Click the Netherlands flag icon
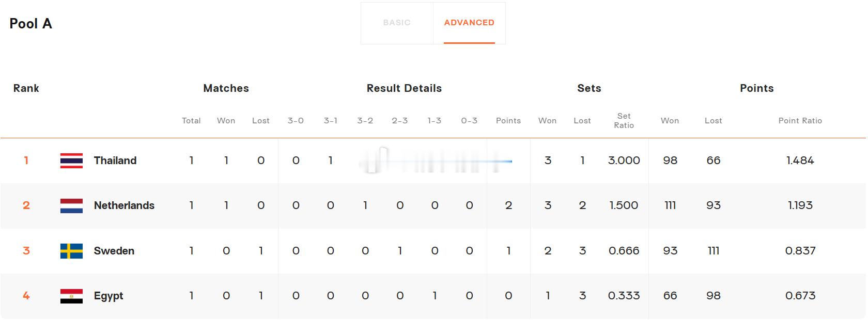This screenshot has height=320, width=868. pos(71,205)
